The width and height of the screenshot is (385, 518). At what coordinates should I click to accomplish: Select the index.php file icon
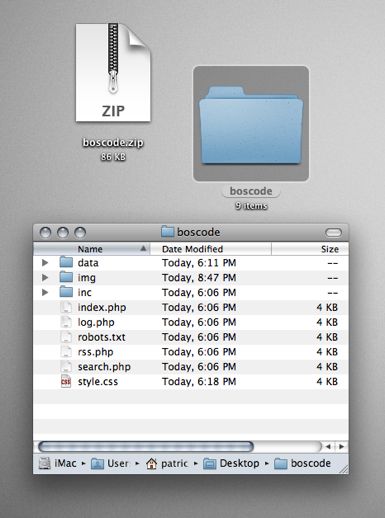[66, 307]
